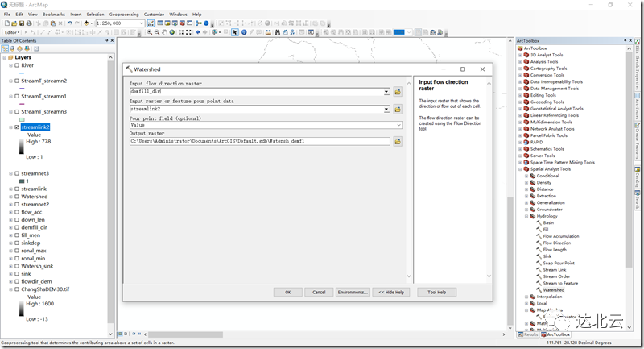Click the Fixed Zoom In icon
This screenshot has height=349, width=644.
click(x=181, y=32)
